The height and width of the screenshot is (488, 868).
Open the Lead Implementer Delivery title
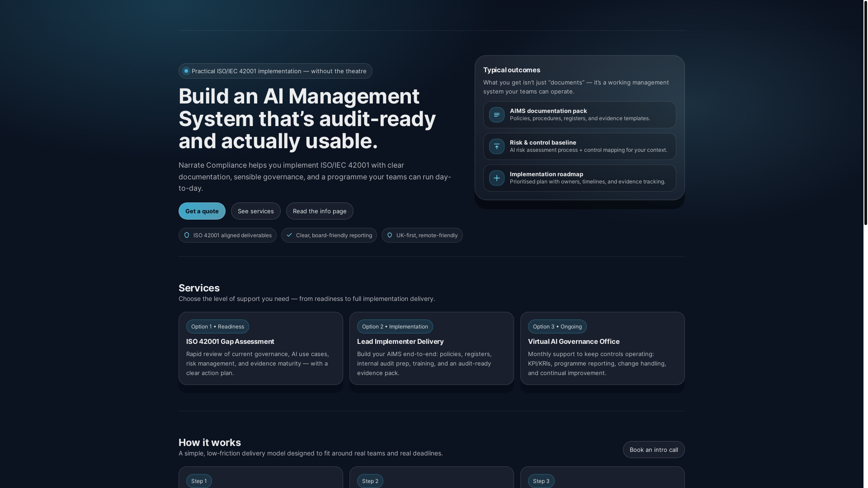(x=401, y=342)
